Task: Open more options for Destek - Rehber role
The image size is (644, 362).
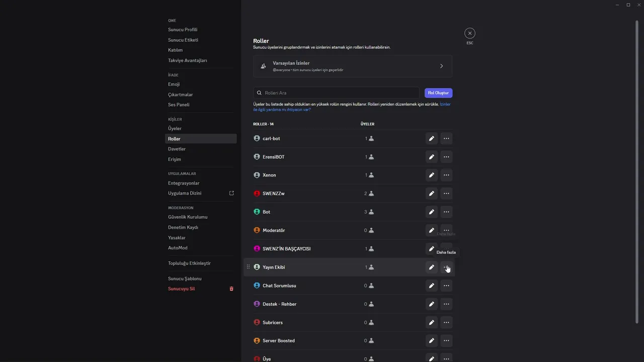Action: click(x=446, y=304)
